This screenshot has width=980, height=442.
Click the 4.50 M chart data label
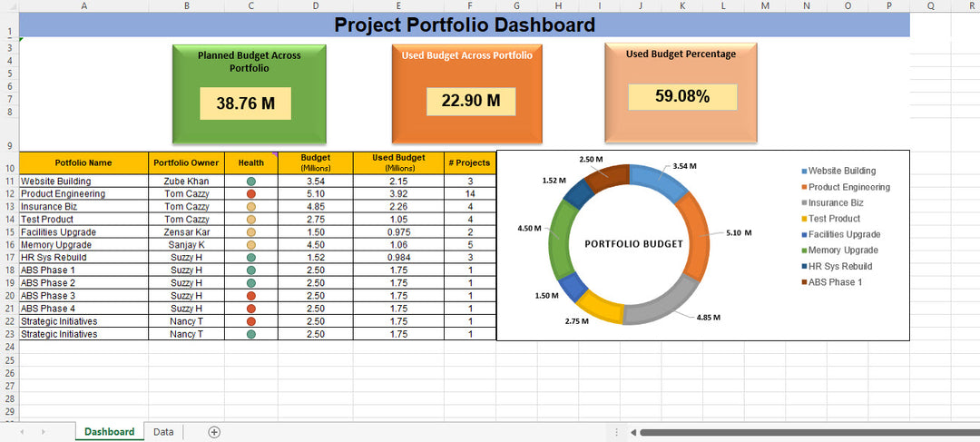[x=529, y=229]
